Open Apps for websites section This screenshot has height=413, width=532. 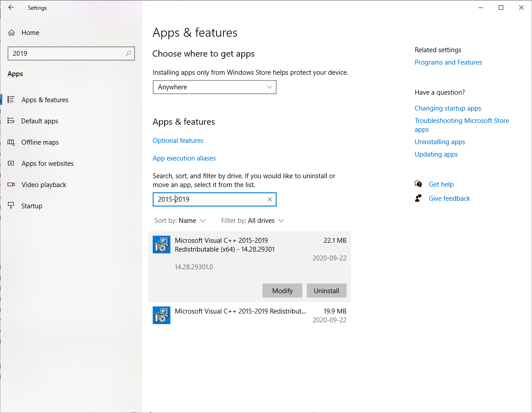[x=47, y=164]
